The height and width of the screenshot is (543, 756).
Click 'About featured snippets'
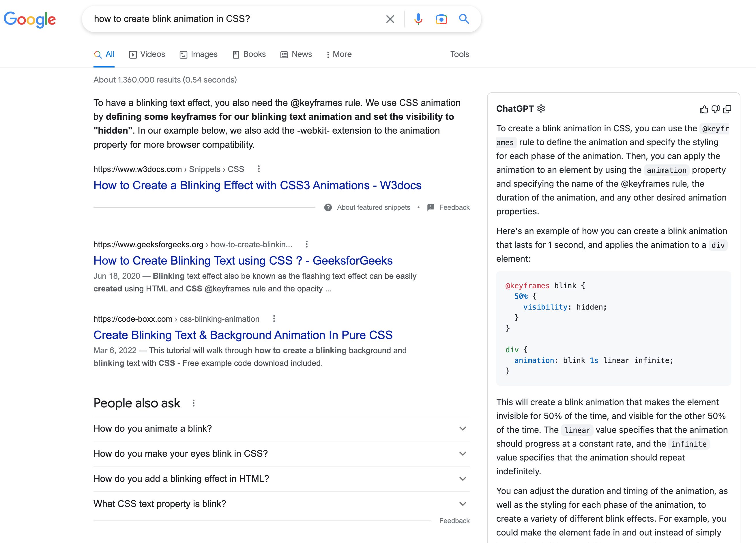tap(373, 207)
